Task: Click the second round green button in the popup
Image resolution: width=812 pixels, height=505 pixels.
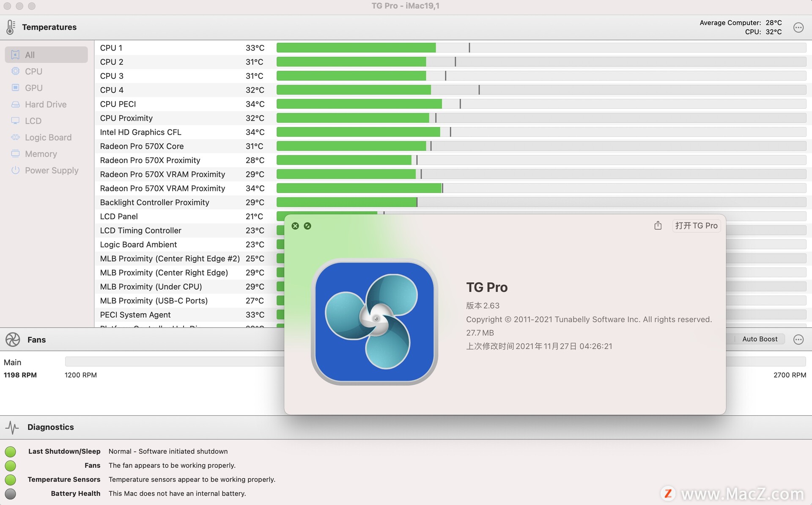Action: (307, 226)
